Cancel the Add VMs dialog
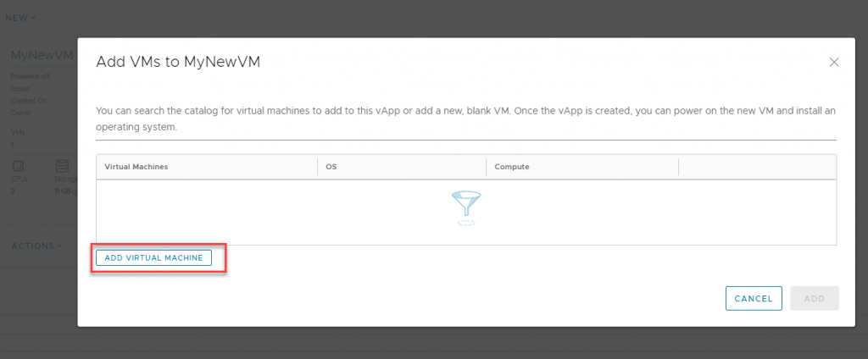This screenshot has width=868, height=359. click(x=754, y=299)
